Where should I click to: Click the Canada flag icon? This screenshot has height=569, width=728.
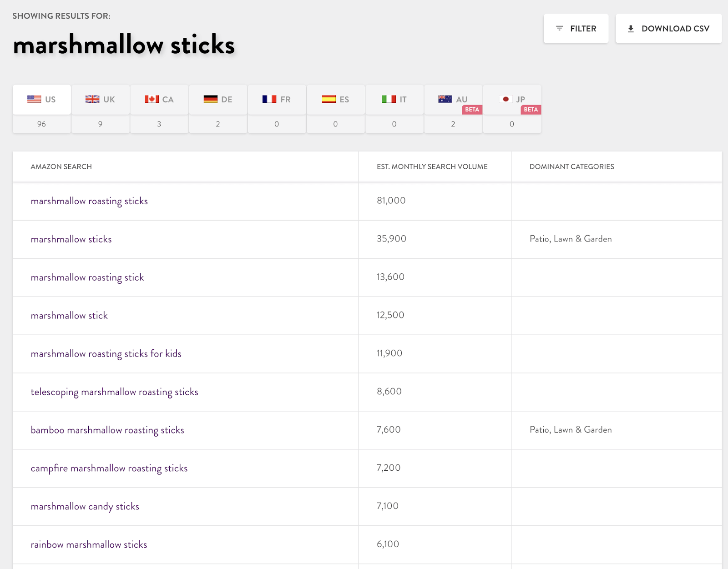[152, 99]
